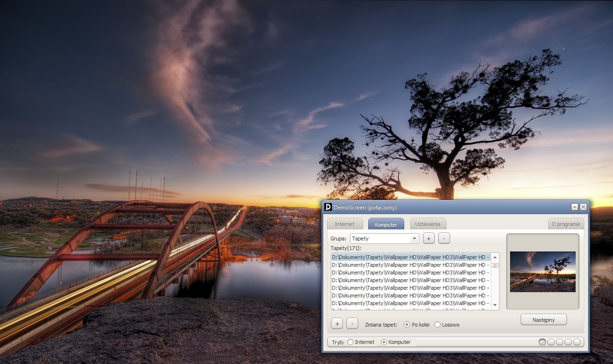
Task: Click the wallpaper list scroll-up arrow
Action: click(495, 257)
